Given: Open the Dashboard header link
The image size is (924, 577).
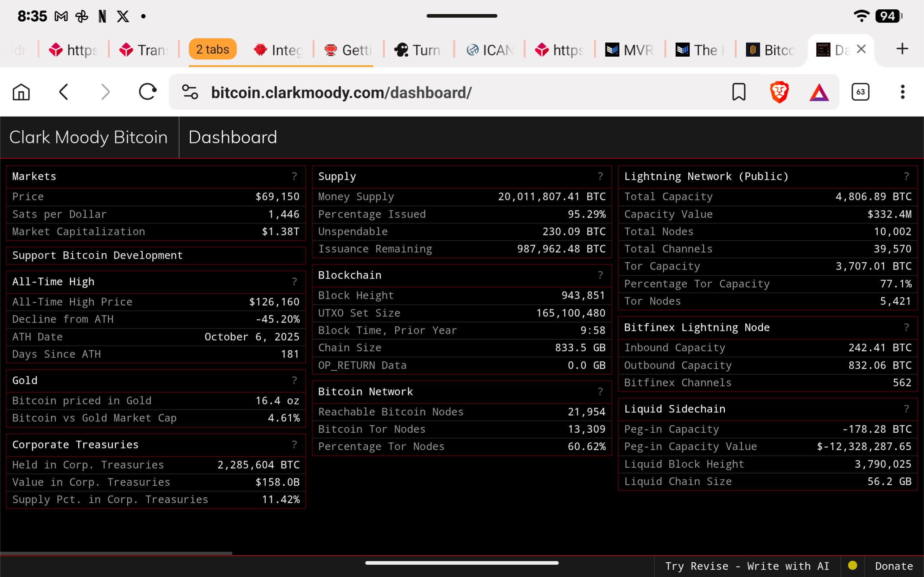Looking at the screenshot, I should tap(233, 137).
